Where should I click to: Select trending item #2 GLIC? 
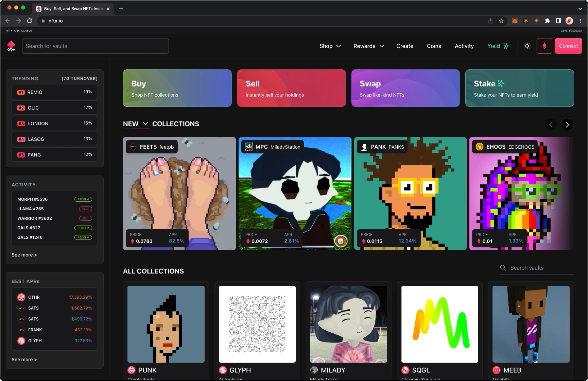[x=55, y=108]
